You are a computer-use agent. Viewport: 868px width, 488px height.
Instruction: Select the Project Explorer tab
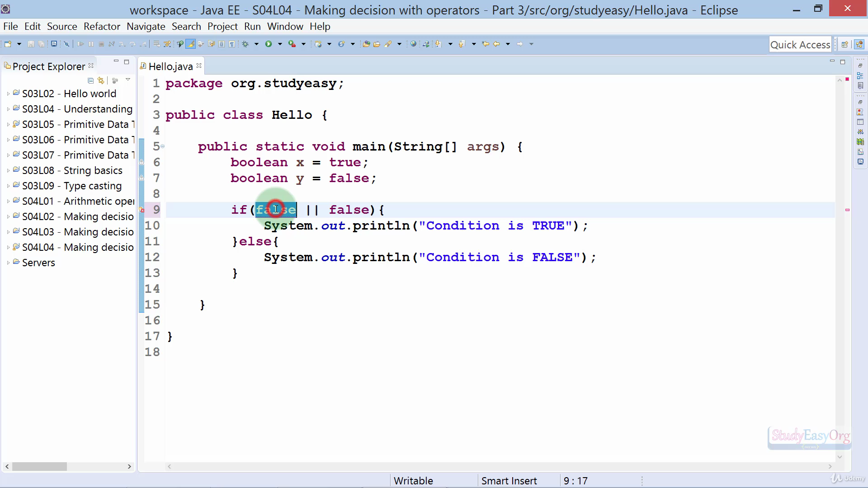click(49, 66)
